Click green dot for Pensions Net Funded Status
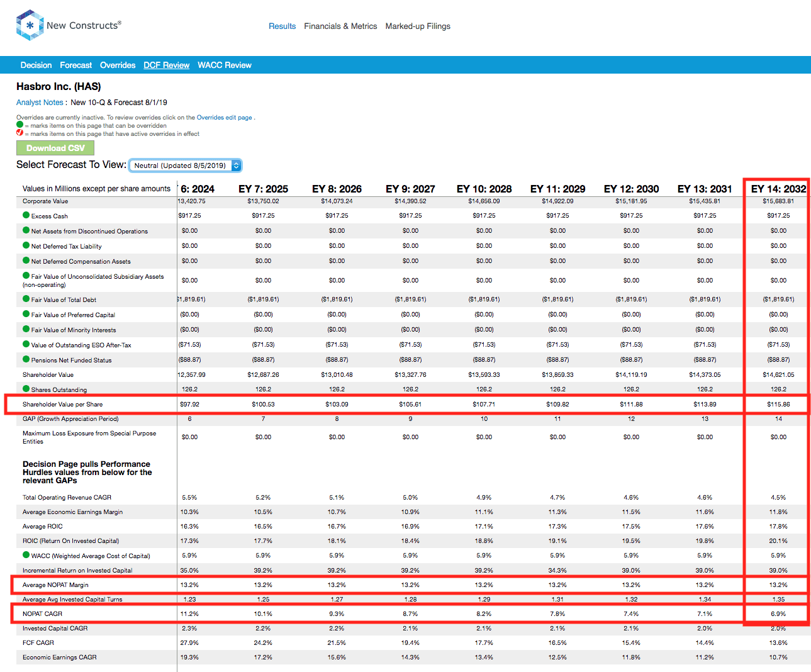The image size is (811, 672). tap(26, 359)
